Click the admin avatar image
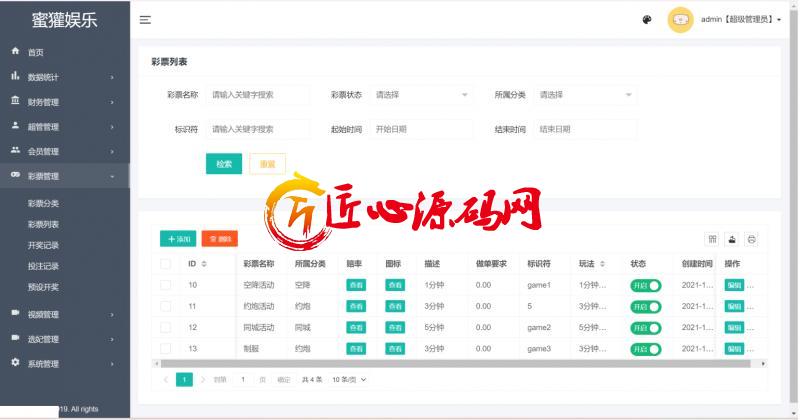Image resolution: width=800 pixels, height=420 pixels. point(681,20)
